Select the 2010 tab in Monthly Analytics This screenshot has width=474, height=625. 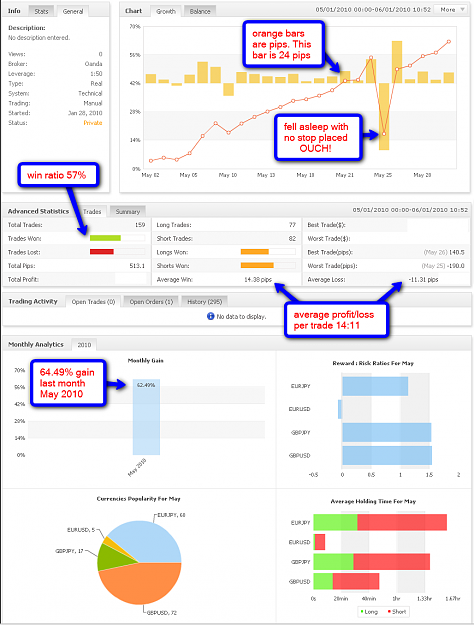[x=84, y=345]
